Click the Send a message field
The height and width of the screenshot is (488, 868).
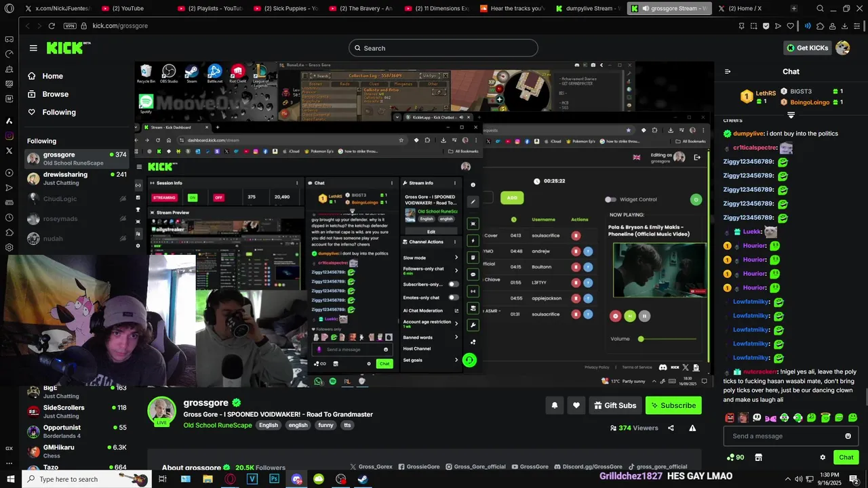tap(791, 436)
